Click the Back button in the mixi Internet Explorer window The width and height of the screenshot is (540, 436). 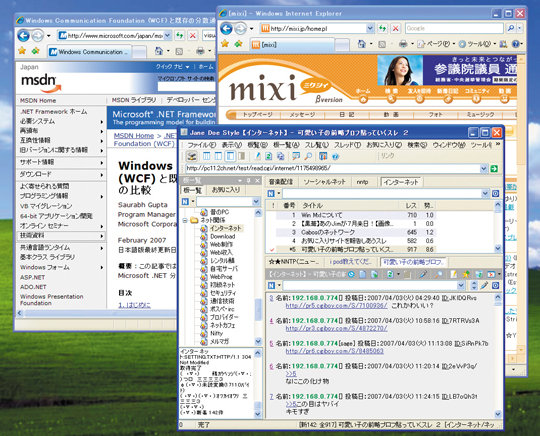coord(226,28)
